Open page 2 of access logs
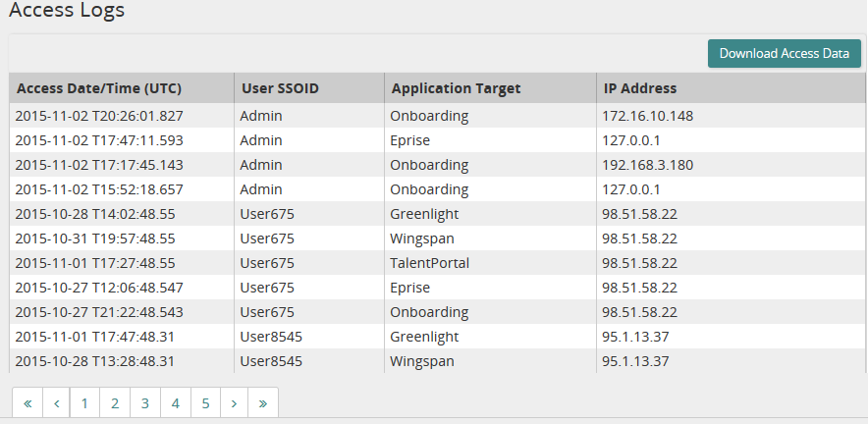This screenshot has height=424, width=868. [x=115, y=402]
